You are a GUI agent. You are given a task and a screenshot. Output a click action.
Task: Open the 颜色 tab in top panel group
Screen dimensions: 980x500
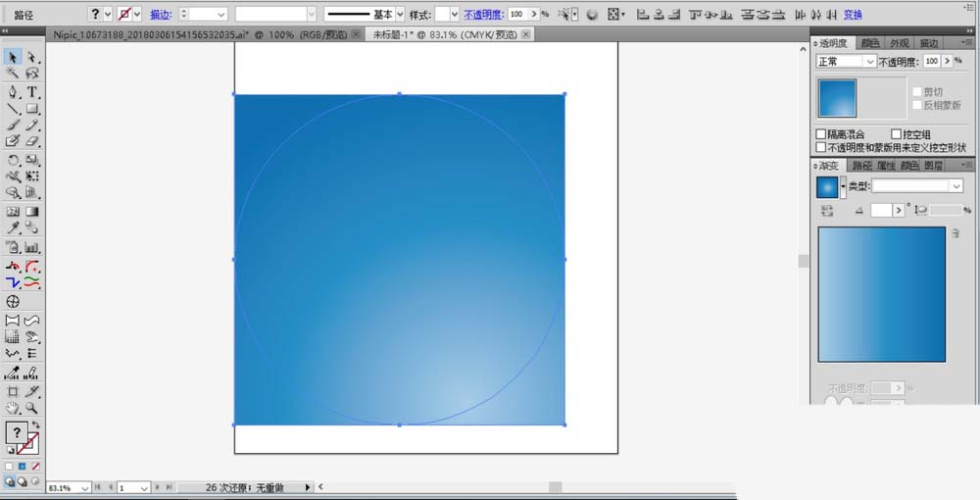[x=870, y=43]
